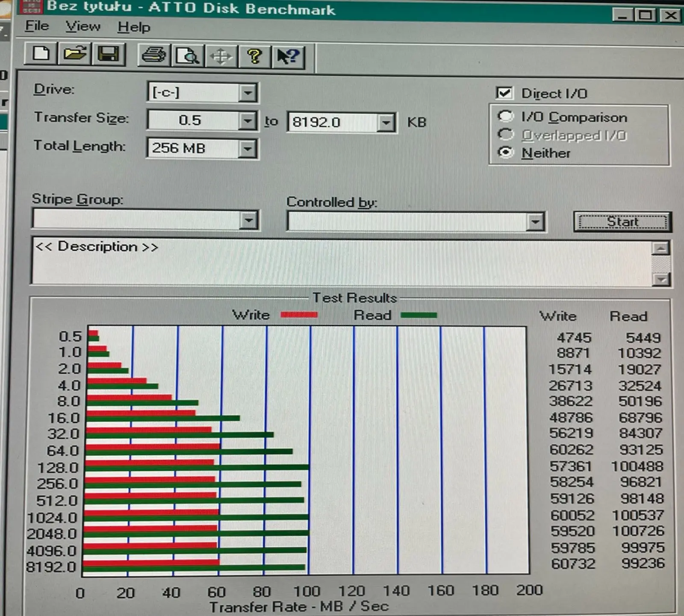Open the View menu
Image resolution: width=684 pixels, height=616 pixels.
[83, 26]
